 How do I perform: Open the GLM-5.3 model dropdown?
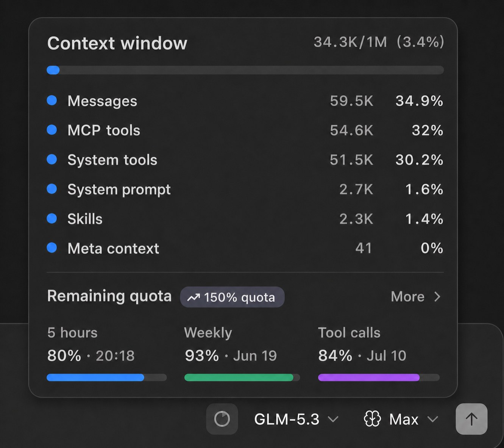point(296,419)
